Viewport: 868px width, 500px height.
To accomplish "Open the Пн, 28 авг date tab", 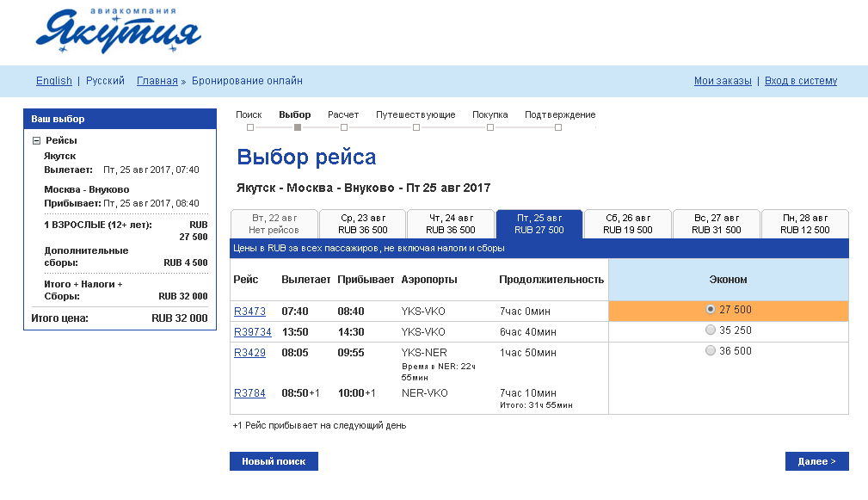I will 805,224.
